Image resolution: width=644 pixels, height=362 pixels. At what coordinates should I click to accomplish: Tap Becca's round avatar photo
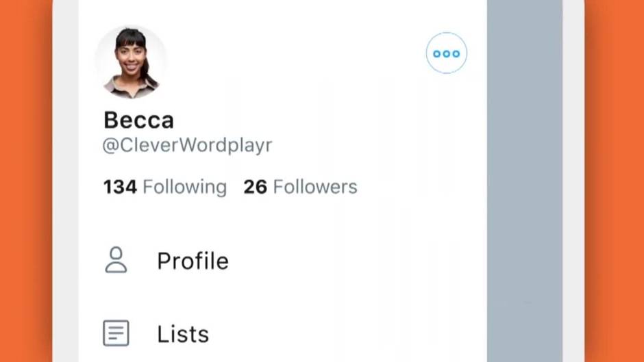coord(131,62)
